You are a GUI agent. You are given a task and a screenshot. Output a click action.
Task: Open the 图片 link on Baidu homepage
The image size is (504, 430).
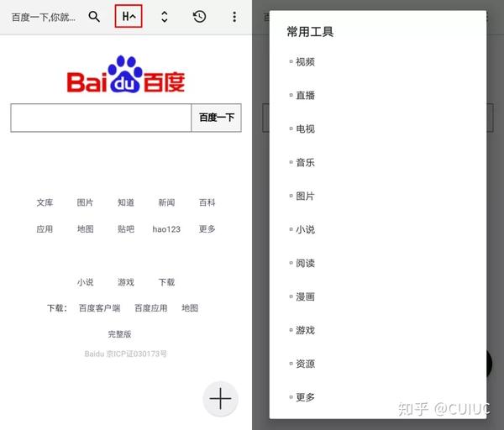pos(85,202)
